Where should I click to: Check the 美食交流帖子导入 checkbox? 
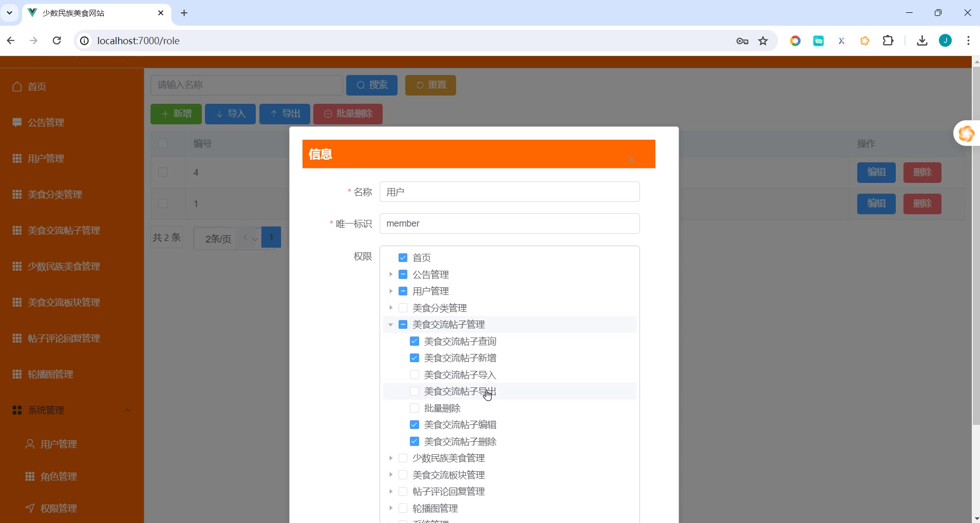(414, 375)
